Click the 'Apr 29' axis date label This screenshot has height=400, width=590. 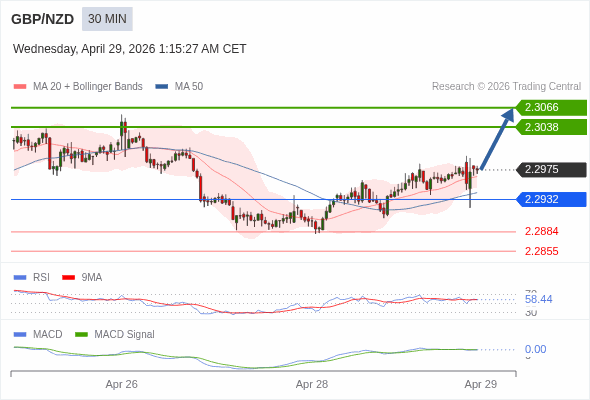(x=481, y=384)
